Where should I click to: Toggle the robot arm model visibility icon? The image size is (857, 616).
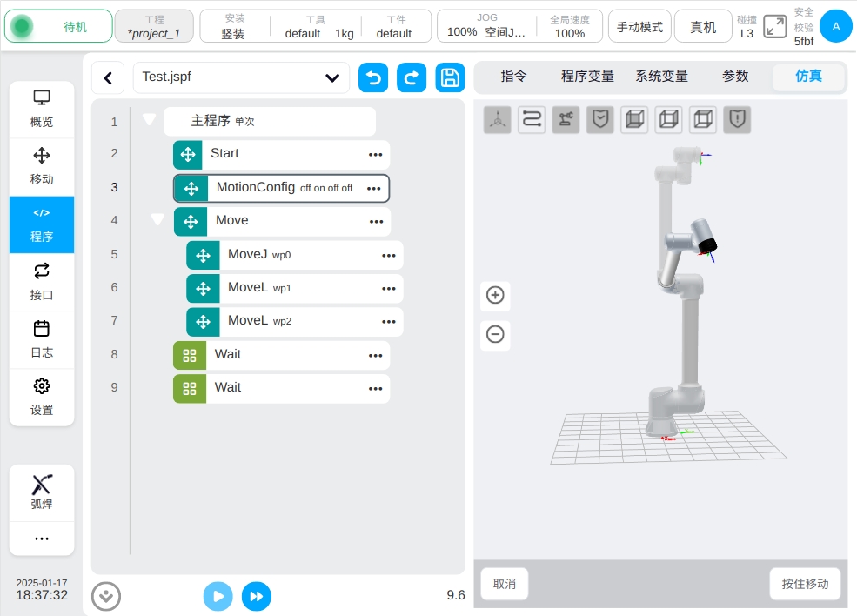pyautogui.click(x=566, y=120)
